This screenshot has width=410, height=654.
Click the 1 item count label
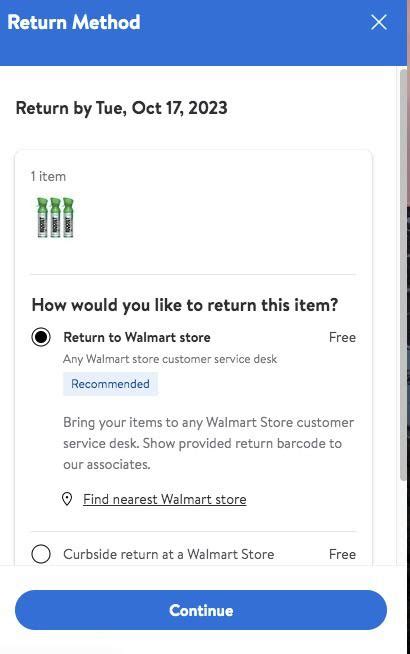tap(48, 176)
